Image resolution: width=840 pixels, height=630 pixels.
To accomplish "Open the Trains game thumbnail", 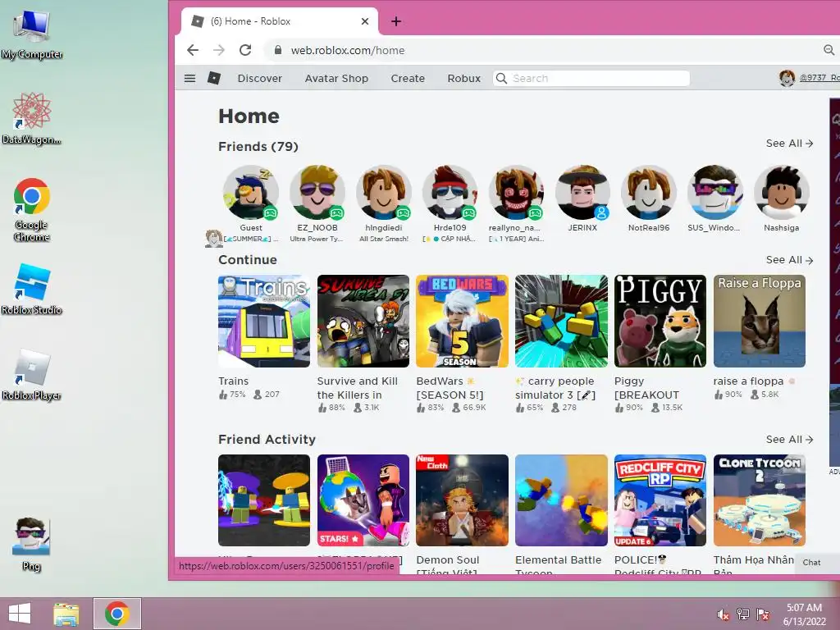I will [x=264, y=321].
